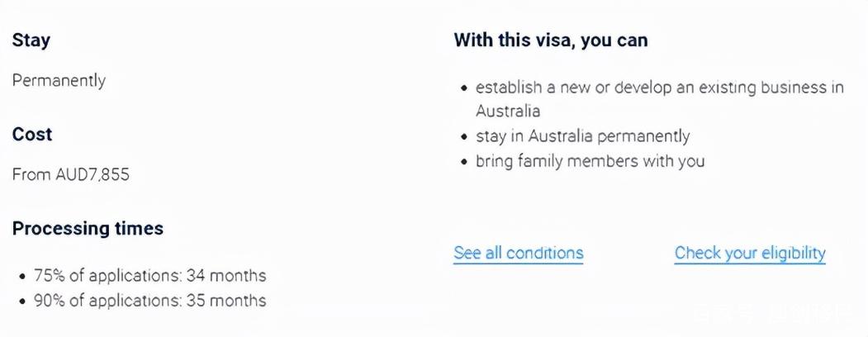This screenshot has height=337, width=868.
Task: Click the bullet dot before stay in Australia
Action: pyautogui.click(x=464, y=136)
